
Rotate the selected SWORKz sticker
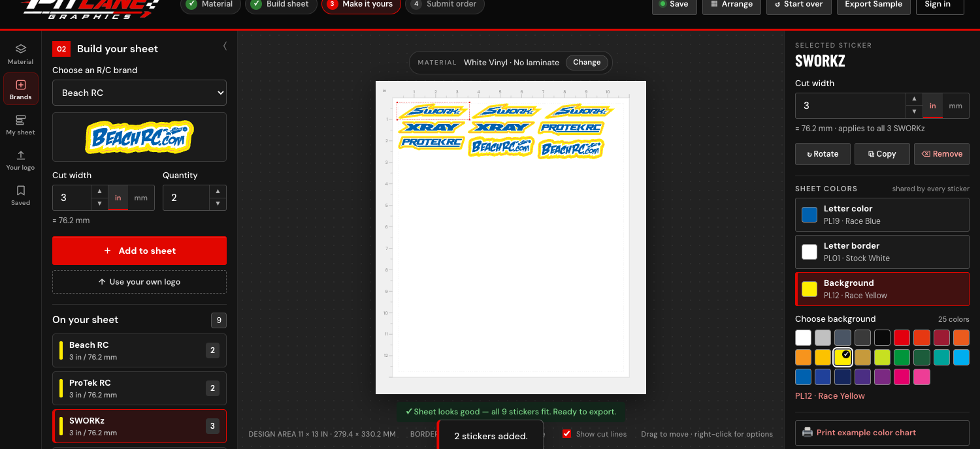tap(823, 154)
